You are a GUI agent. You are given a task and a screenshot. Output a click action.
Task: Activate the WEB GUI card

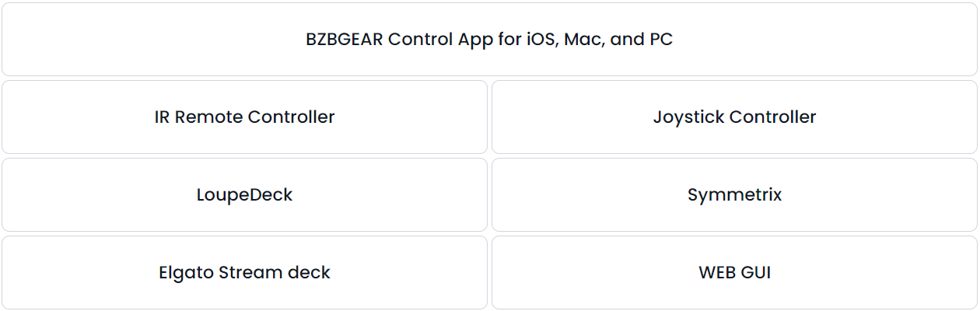click(x=734, y=272)
